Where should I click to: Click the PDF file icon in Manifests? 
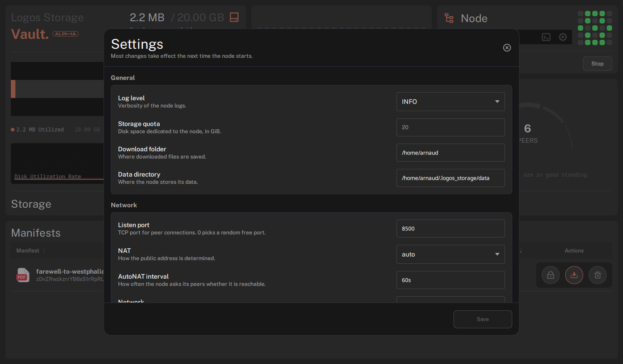coord(23,275)
